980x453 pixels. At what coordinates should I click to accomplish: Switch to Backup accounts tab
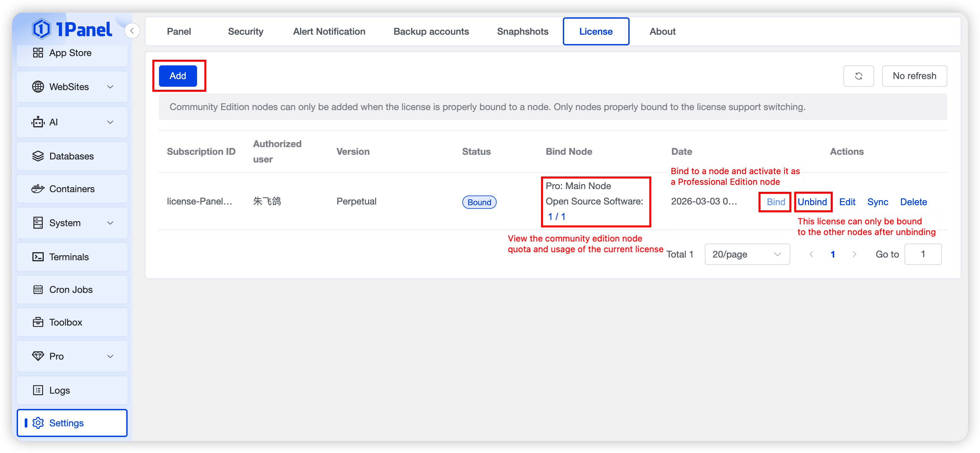431,32
